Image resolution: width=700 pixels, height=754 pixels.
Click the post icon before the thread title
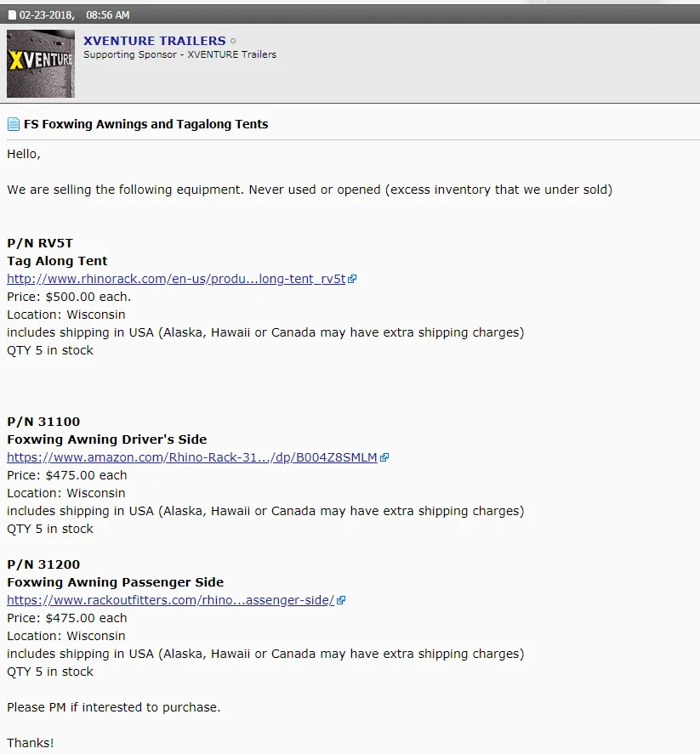[x=14, y=125]
